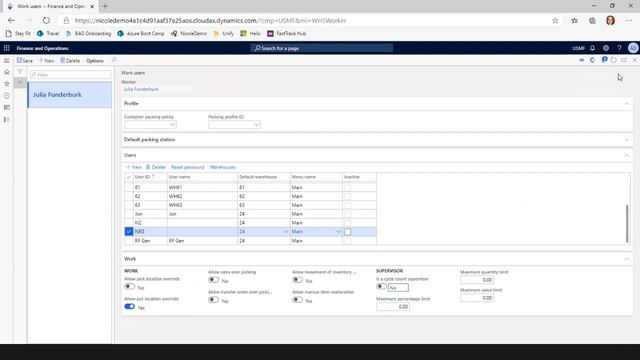Click Save in action pane
The image size is (640, 360).
tap(24, 60)
